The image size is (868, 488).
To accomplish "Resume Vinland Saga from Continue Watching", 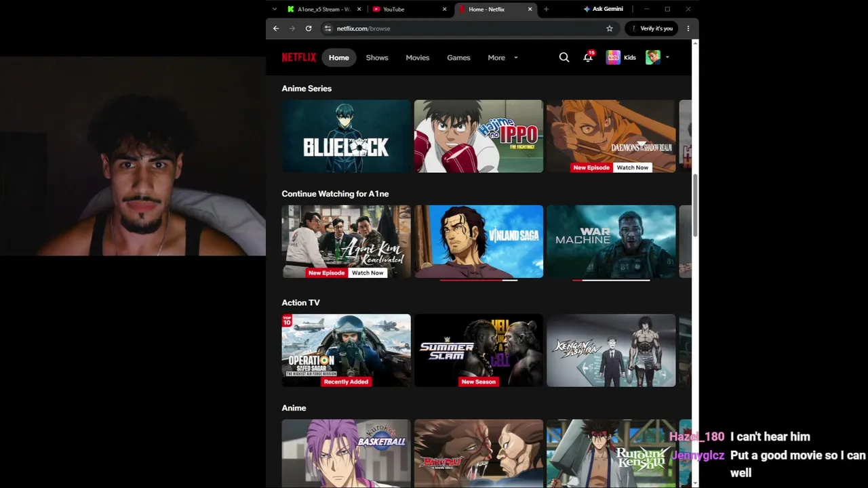I will pyautogui.click(x=479, y=241).
